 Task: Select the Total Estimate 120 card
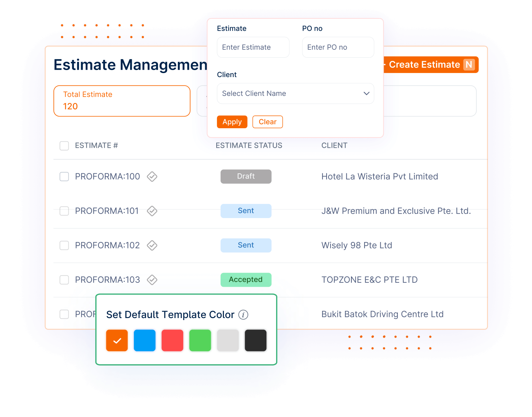point(122,101)
